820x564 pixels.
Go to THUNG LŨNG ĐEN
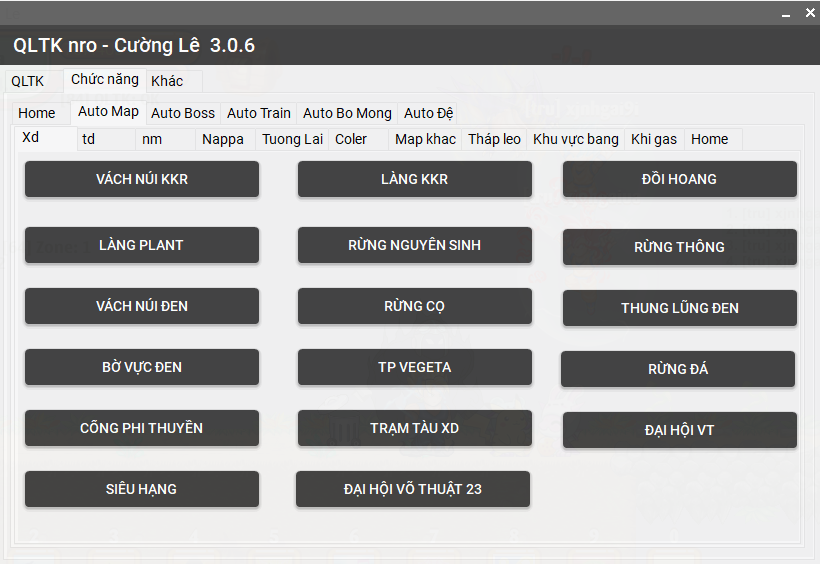click(680, 308)
